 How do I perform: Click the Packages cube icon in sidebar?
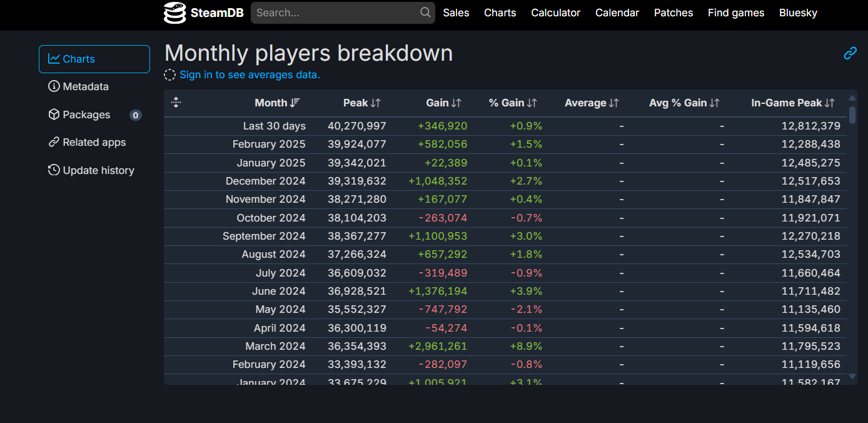54,115
